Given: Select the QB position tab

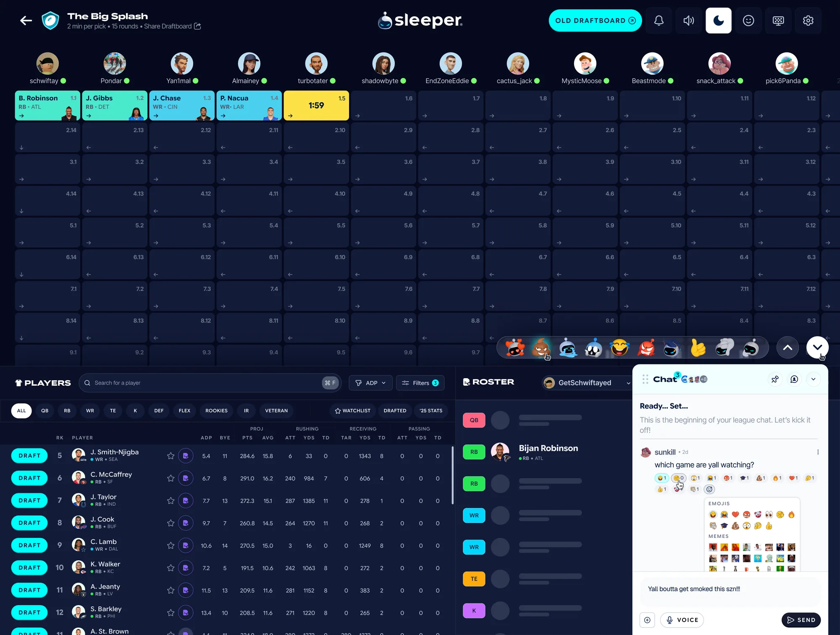Looking at the screenshot, I should click(45, 411).
